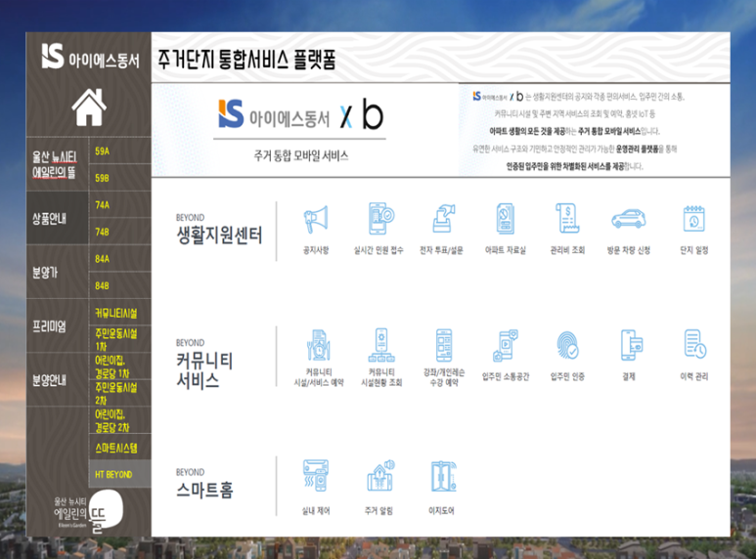The width and height of the screenshot is (756, 559).
Task: Open the 전자 투표/설문 icon
Action: [x=443, y=219]
